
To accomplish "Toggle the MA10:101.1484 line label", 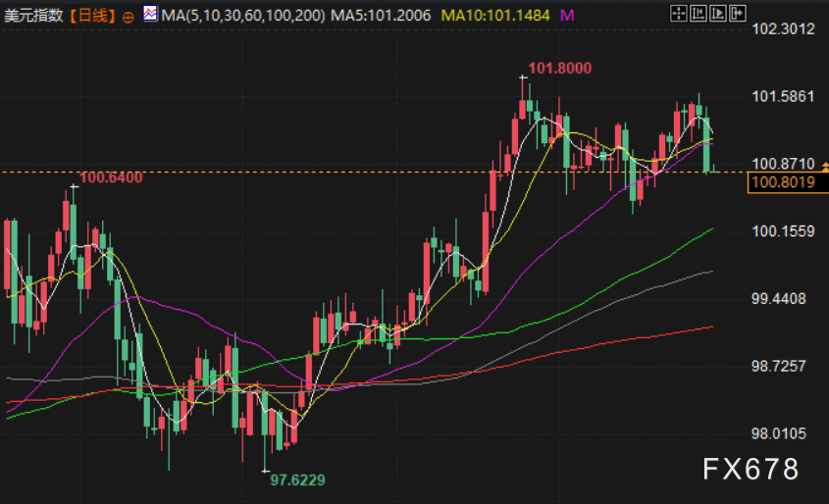I will tap(495, 16).
